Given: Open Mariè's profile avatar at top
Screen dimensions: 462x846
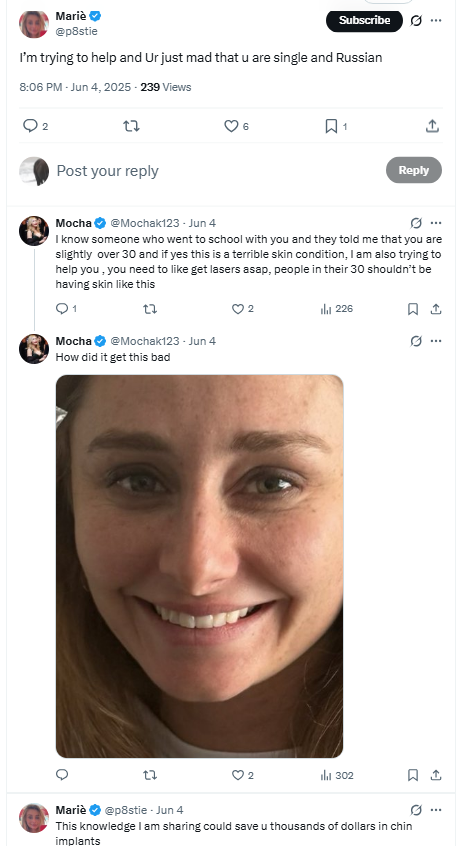Looking at the screenshot, I should [x=34, y=24].
